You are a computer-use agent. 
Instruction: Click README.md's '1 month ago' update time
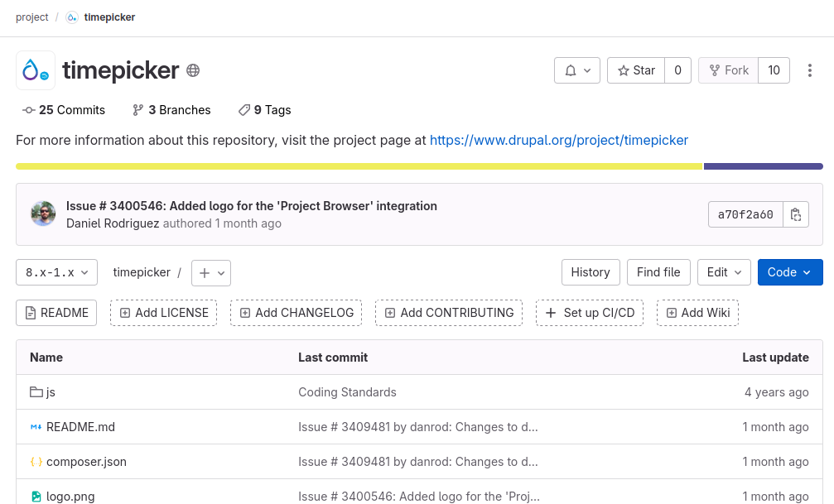(x=775, y=427)
